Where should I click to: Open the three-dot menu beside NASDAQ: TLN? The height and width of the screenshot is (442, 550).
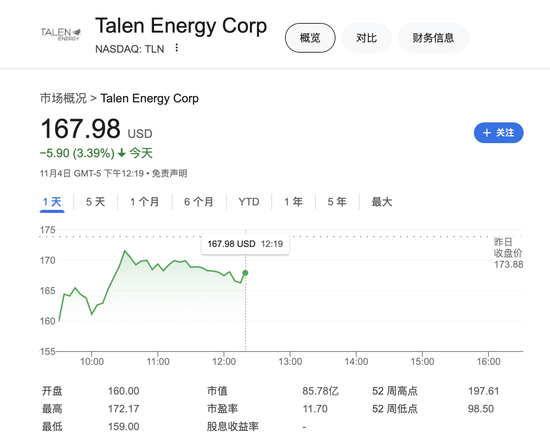pyautogui.click(x=177, y=48)
